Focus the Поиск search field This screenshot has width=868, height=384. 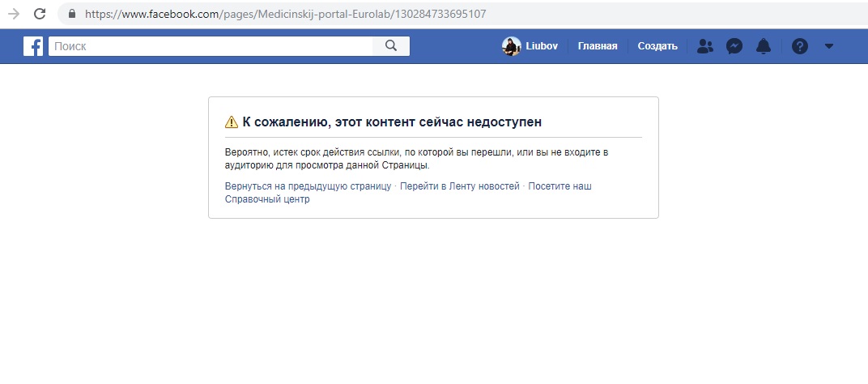[x=211, y=46]
